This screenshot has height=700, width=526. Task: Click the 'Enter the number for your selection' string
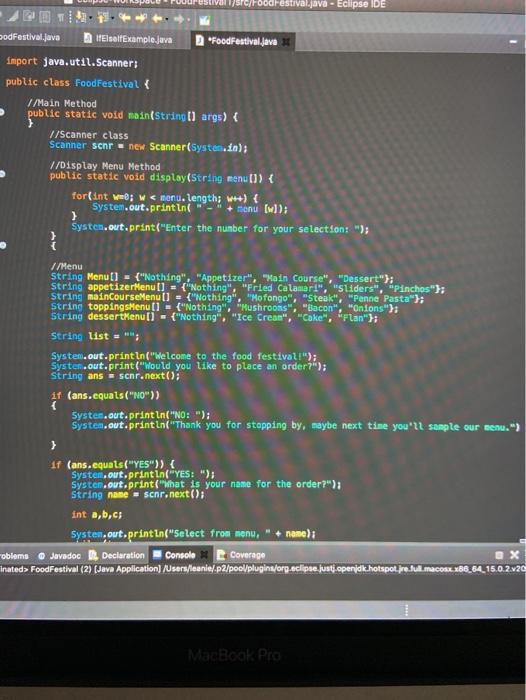(x=263, y=229)
